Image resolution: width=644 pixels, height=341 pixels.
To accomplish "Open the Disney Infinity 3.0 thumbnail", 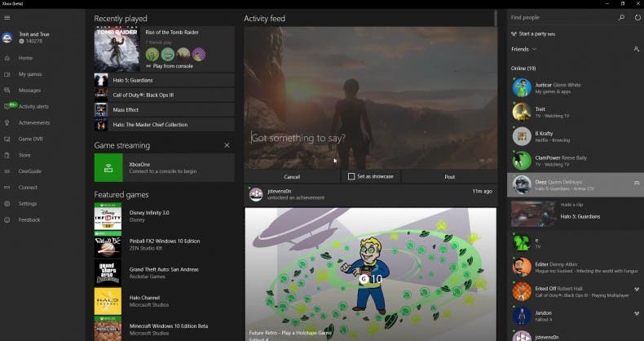I will [x=108, y=216].
